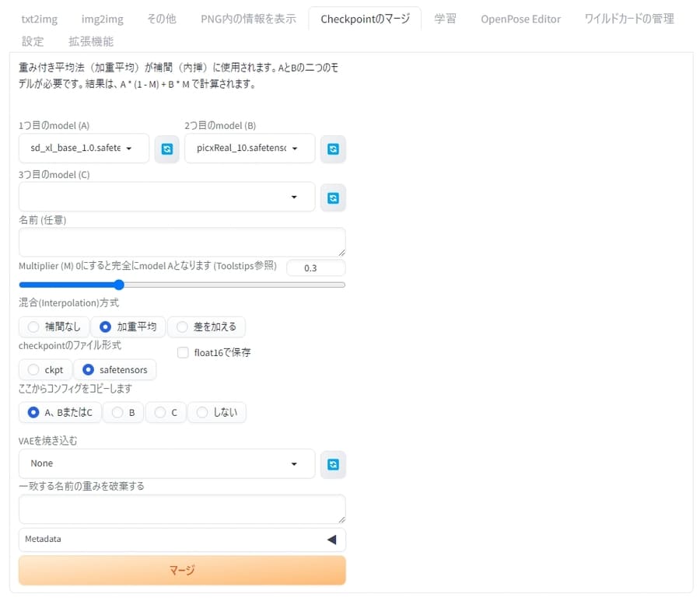Click the Multiplier (M) slider track
Image resolution: width=700 pixels, height=601 pixels.
click(233, 285)
